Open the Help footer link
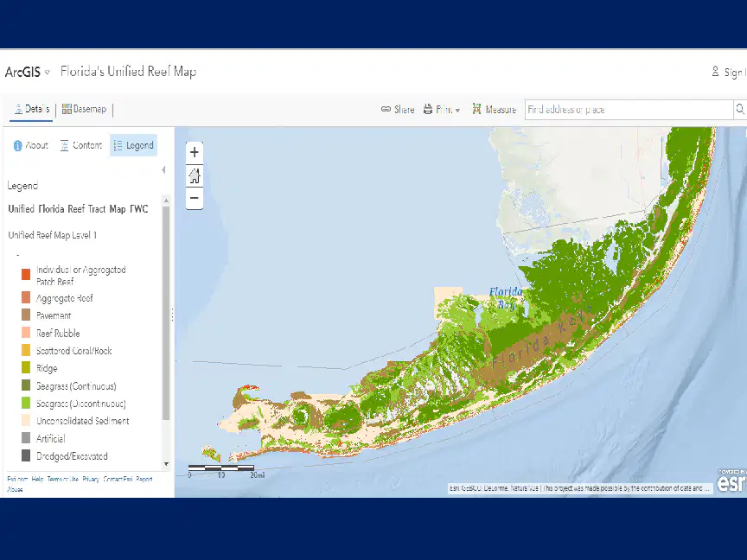The height and width of the screenshot is (560, 747). tap(37, 479)
